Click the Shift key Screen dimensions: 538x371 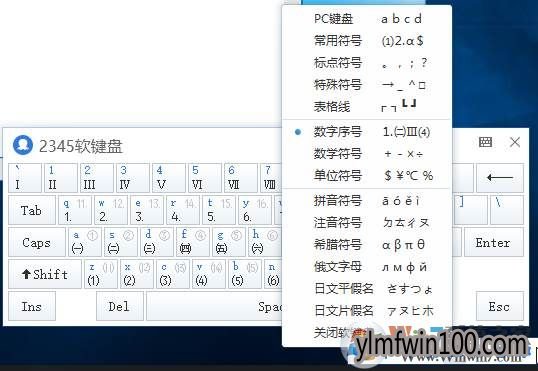(x=45, y=274)
